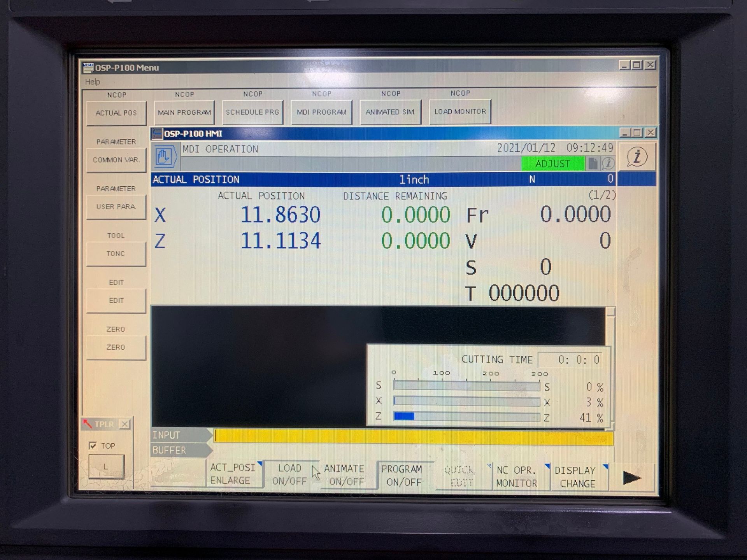Maximize the OSP-P100 HMI window
Viewport: 747px width, 560px height.
tap(637, 133)
